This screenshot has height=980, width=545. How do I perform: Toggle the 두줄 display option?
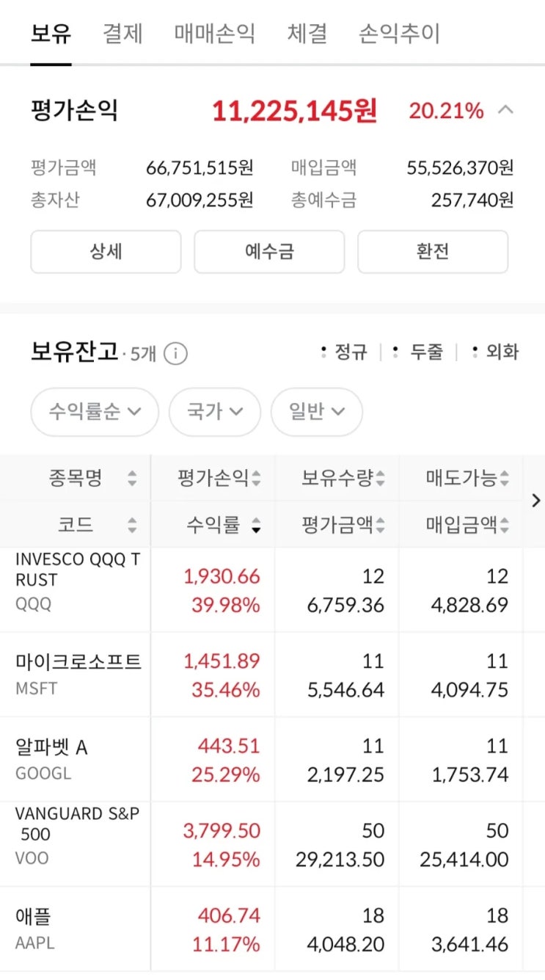coord(418,352)
